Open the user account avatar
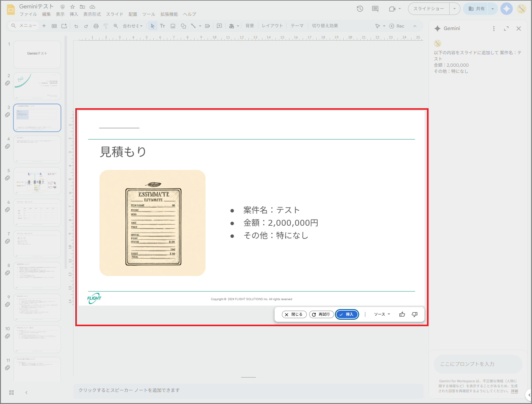 point(522,9)
